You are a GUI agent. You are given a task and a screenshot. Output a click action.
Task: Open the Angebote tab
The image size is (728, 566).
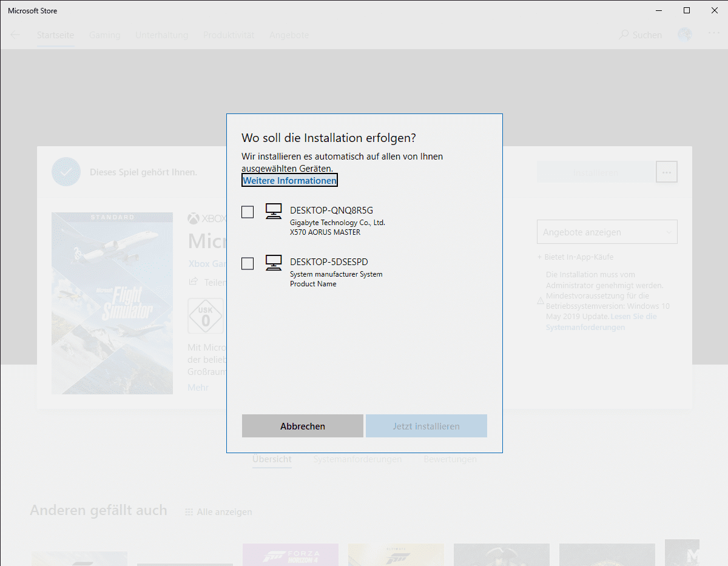click(x=289, y=35)
